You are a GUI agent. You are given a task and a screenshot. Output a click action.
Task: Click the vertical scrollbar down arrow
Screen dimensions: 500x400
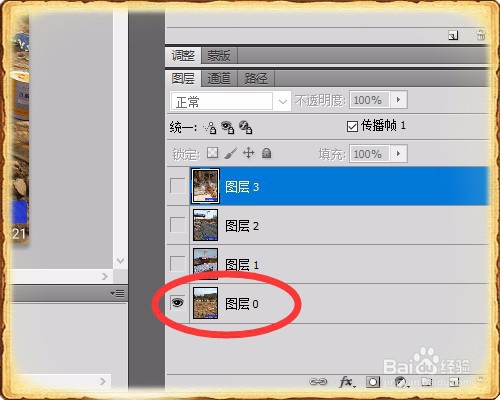click(120, 261)
